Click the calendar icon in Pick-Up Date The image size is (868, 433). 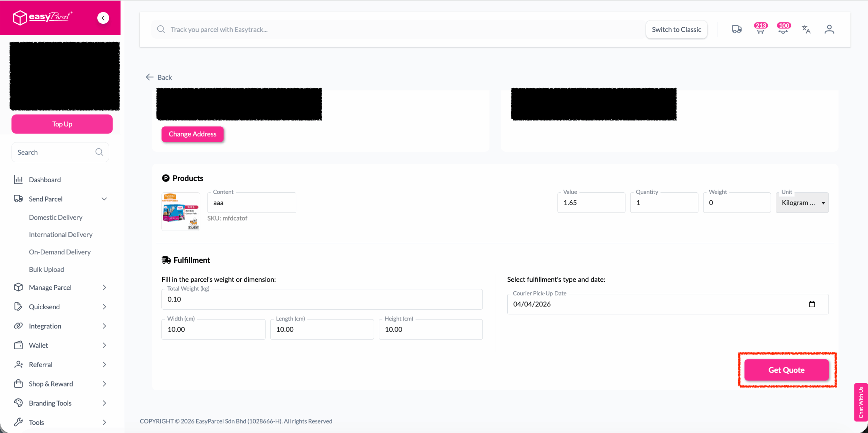pos(812,304)
